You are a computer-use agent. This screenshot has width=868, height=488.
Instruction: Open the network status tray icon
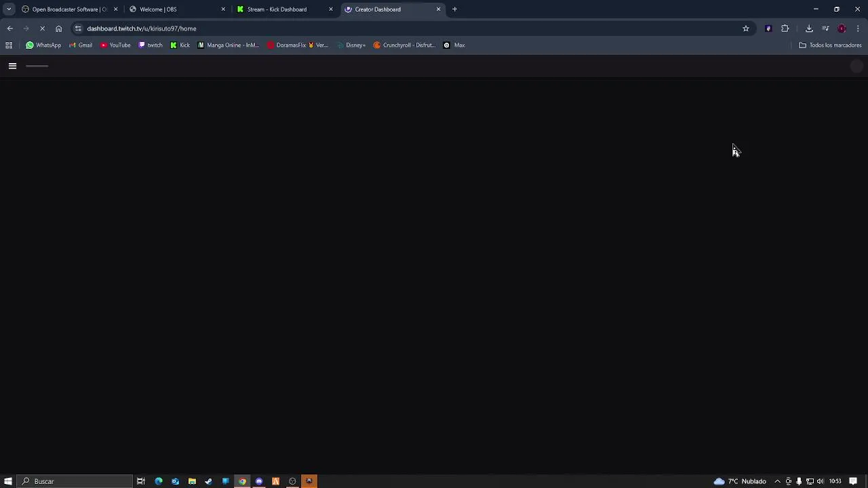pos(810,481)
